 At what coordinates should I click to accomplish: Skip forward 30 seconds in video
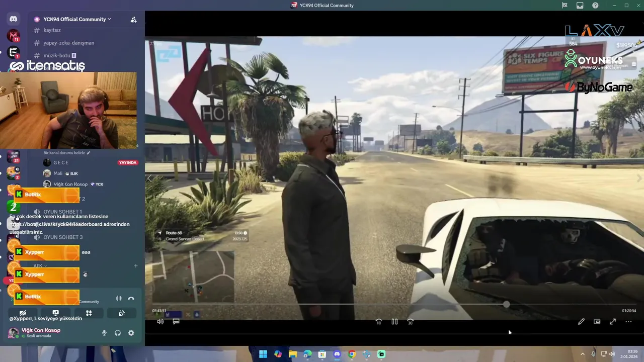[411, 322]
